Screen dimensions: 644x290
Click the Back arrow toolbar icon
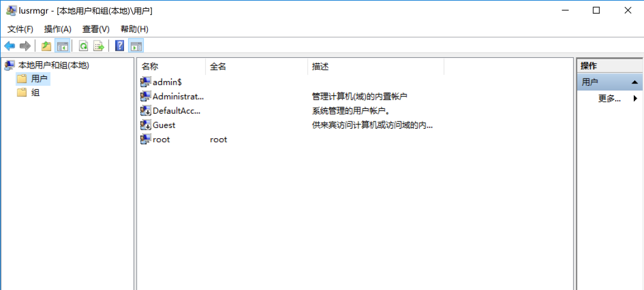point(10,45)
